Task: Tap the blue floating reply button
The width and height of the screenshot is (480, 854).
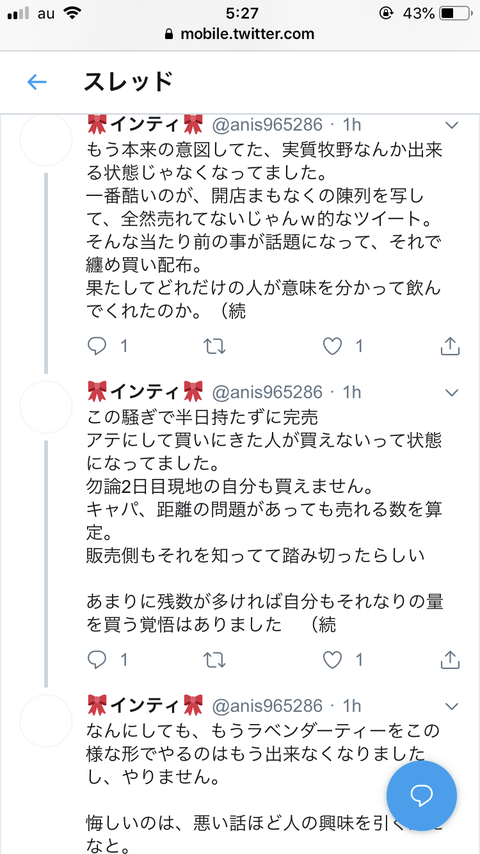Action: pos(421,796)
